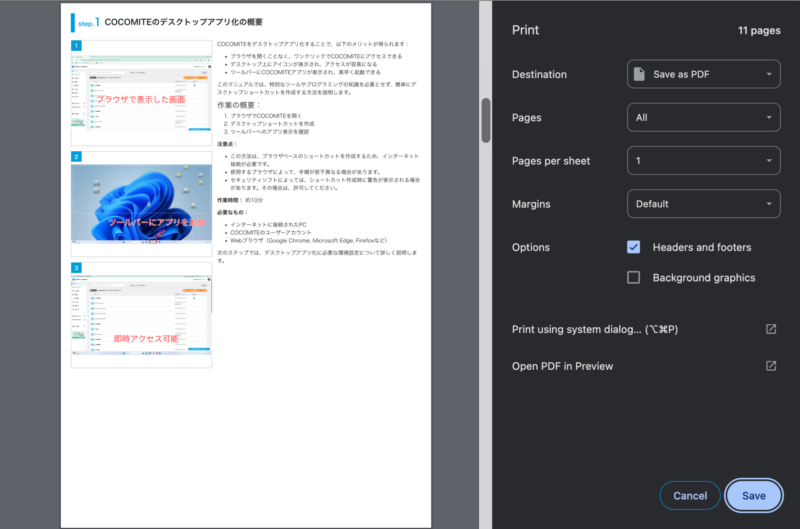Choose Open PDF in Preview
Image resolution: width=800 pixels, height=529 pixels.
(x=562, y=366)
